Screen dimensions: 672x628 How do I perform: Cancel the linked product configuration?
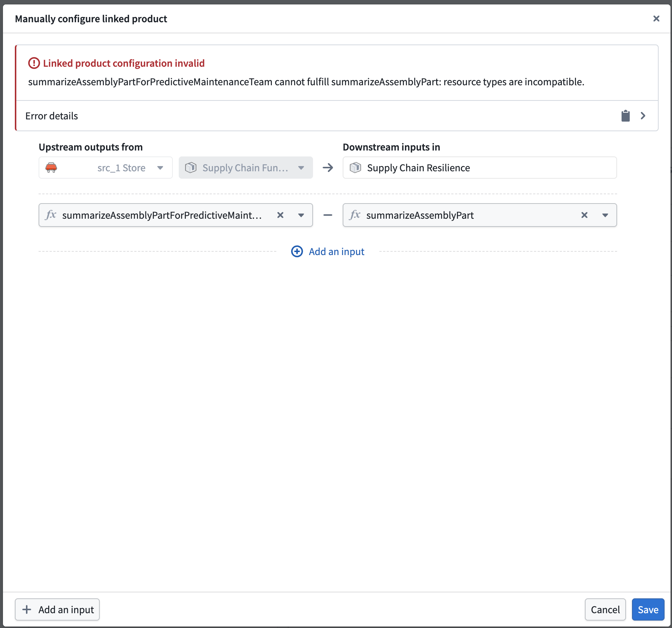point(605,609)
